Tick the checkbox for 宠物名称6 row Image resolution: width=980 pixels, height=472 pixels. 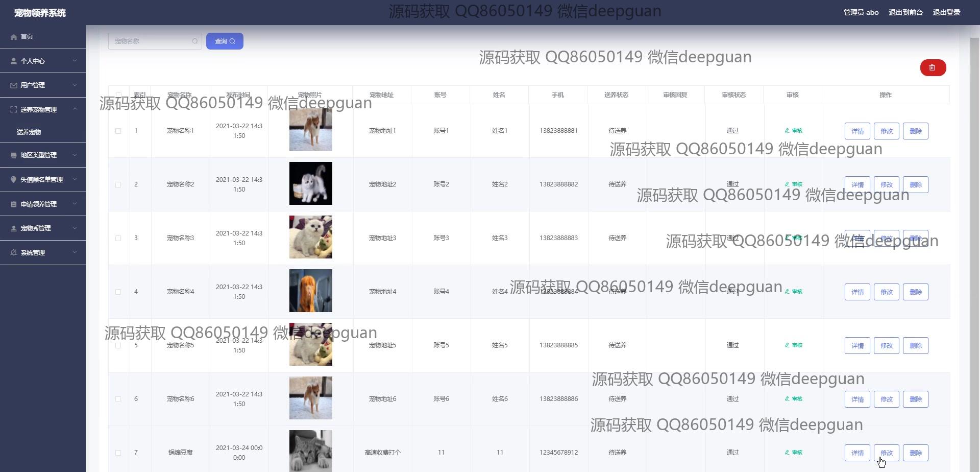pyautogui.click(x=118, y=399)
